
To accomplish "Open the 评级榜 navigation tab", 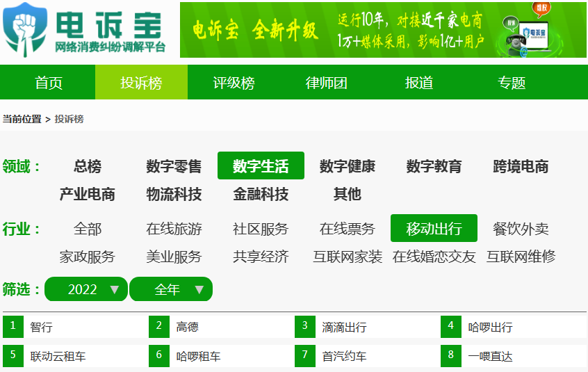I will point(234,83).
